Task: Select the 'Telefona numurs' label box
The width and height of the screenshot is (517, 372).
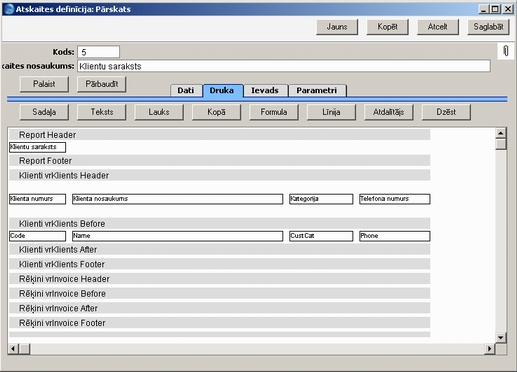Action: pos(395,199)
